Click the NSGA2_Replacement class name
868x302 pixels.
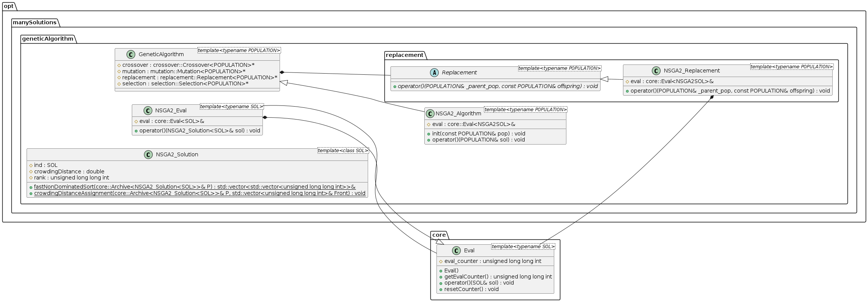[x=692, y=71]
